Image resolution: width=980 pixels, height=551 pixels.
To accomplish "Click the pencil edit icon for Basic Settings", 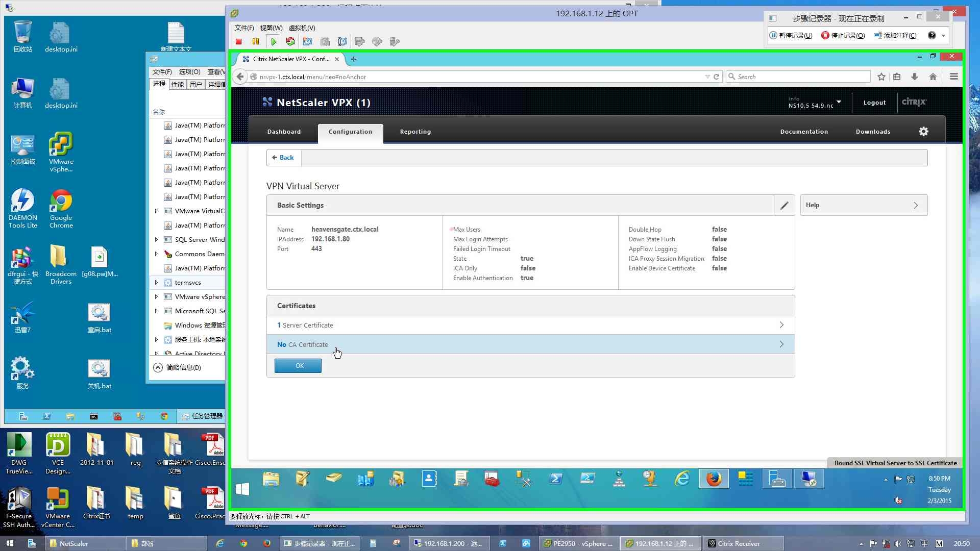I will pyautogui.click(x=785, y=206).
